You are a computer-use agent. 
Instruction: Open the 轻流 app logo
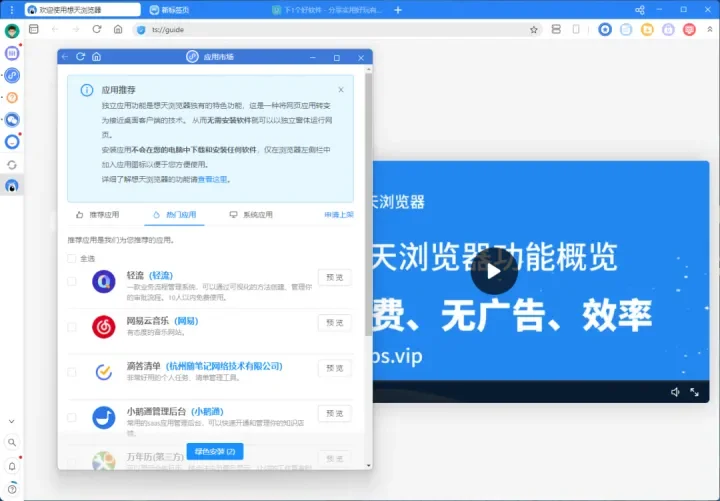[104, 281]
